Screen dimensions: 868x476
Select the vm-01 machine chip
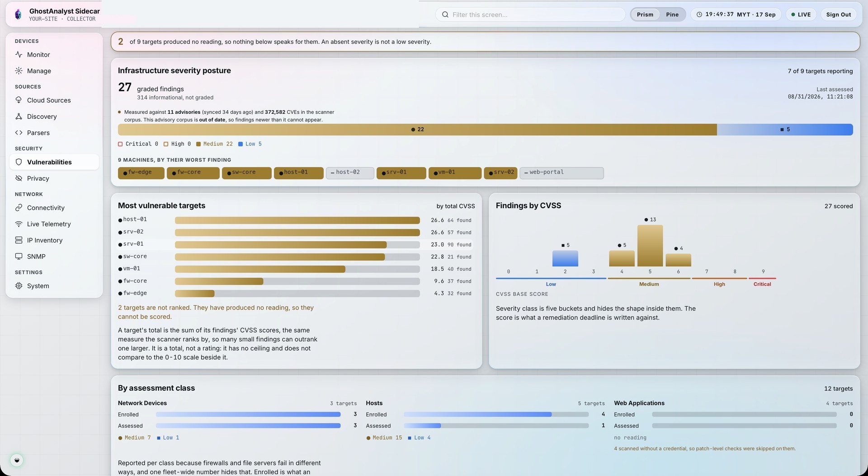[455, 173]
